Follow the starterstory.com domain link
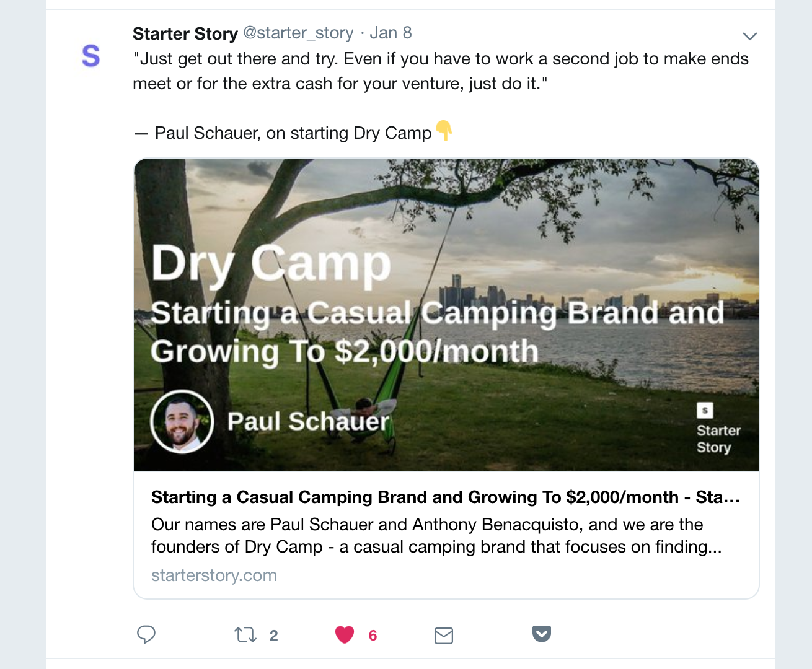The height and width of the screenshot is (669, 812). (x=214, y=575)
